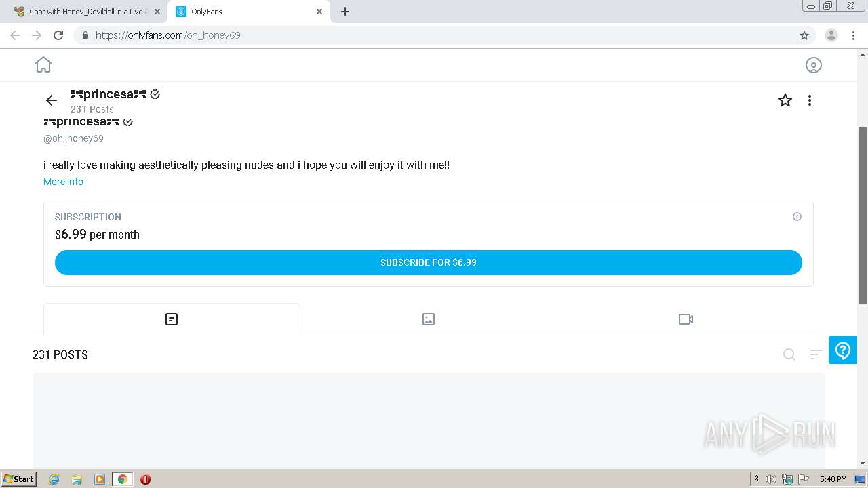The width and height of the screenshot is (868, 488).
Task: Open the Action Center flag icon
Action: 804,479
